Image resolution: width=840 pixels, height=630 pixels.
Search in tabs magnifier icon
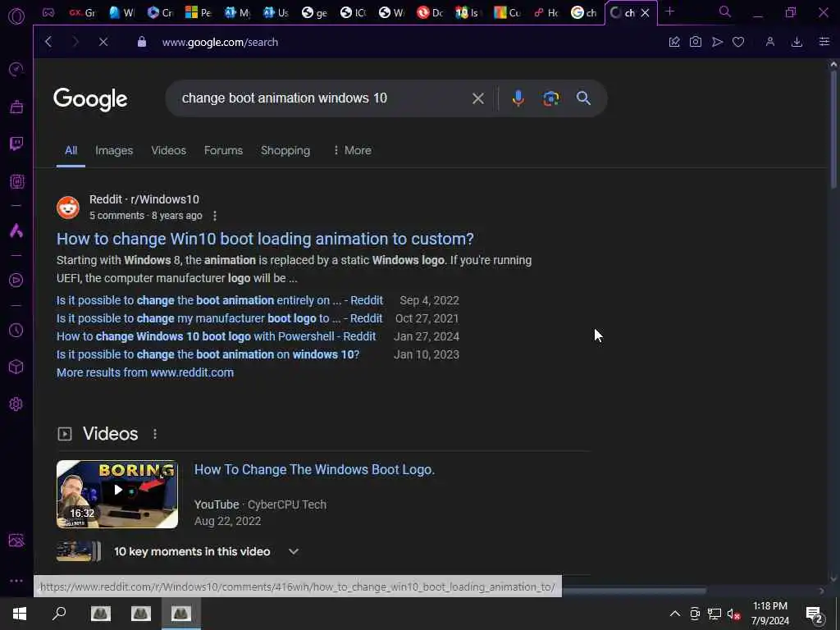pos(725,11)
